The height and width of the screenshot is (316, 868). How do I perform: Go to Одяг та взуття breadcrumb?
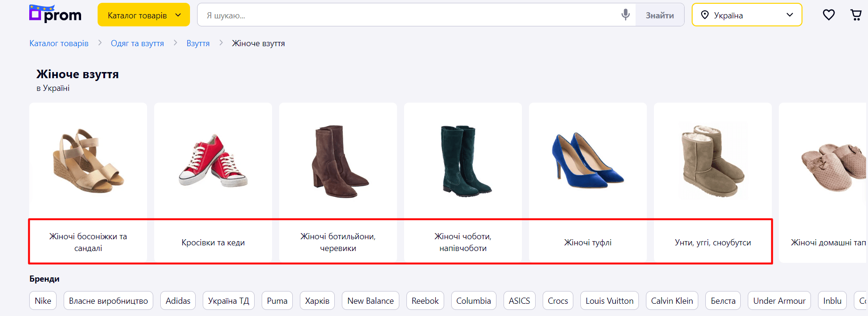(137, 43)
